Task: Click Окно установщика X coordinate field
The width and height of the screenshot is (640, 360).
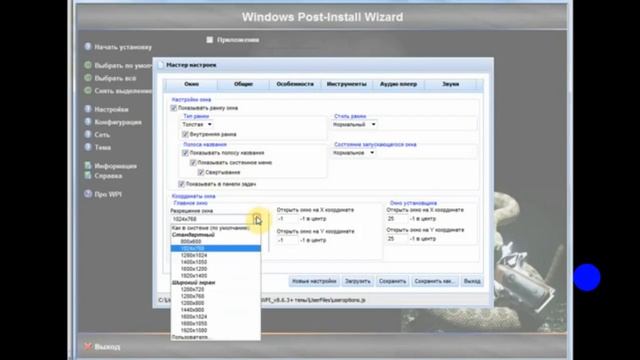Action: coord(397,219)
